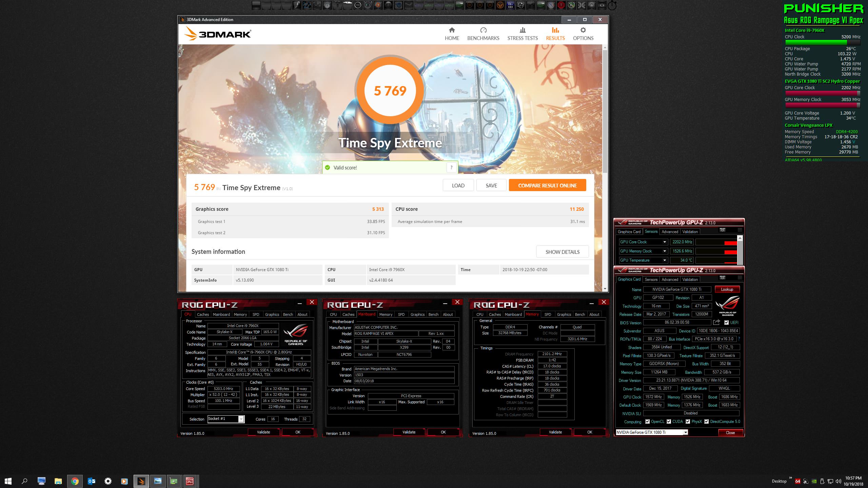Switch to Graphics tab in CPU-Z Mainboard window
868x488 pixels.
point(417,314)
